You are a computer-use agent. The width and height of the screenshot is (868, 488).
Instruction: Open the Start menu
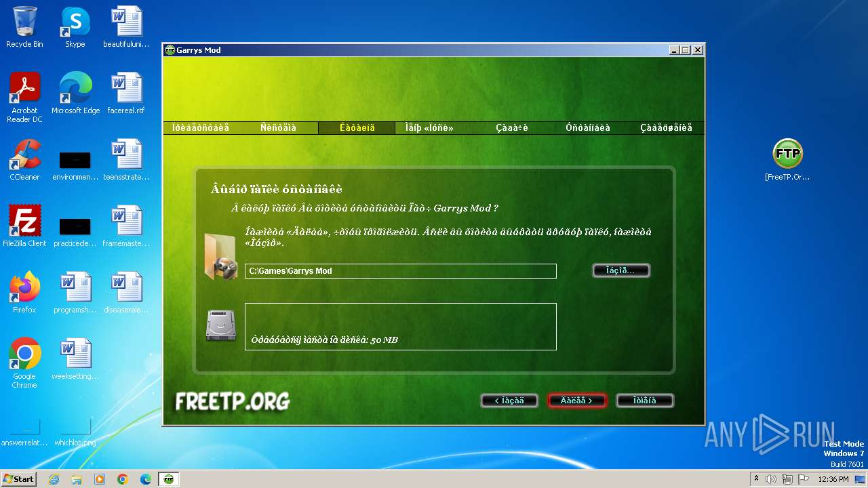click(19, 479)
